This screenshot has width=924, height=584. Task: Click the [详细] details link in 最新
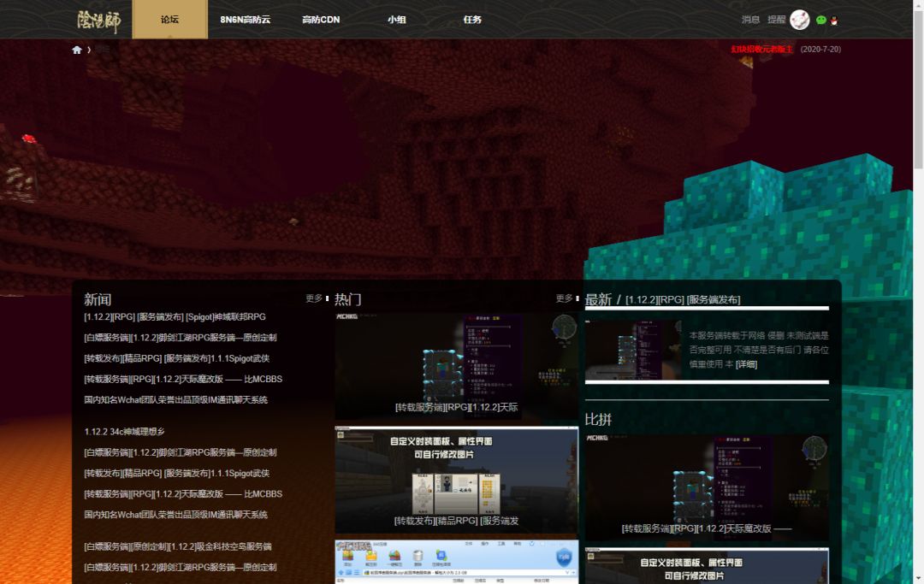tap(746, 364)
